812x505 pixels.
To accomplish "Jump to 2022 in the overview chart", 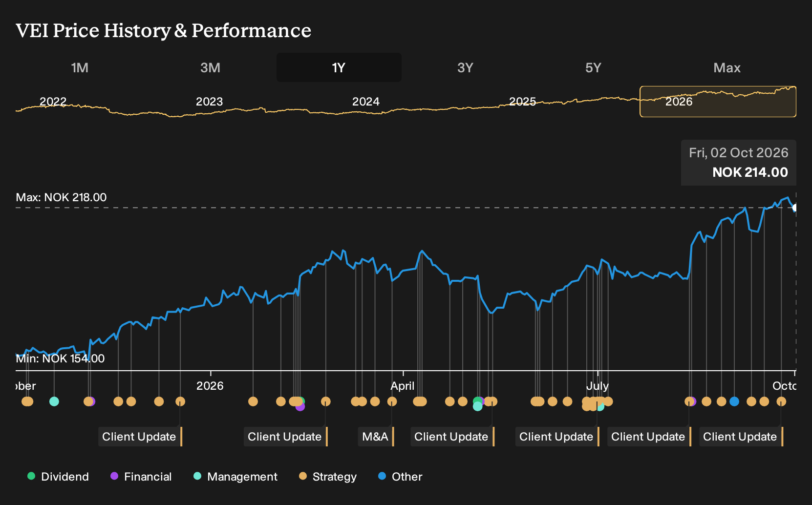I will [x=53, y=102].
